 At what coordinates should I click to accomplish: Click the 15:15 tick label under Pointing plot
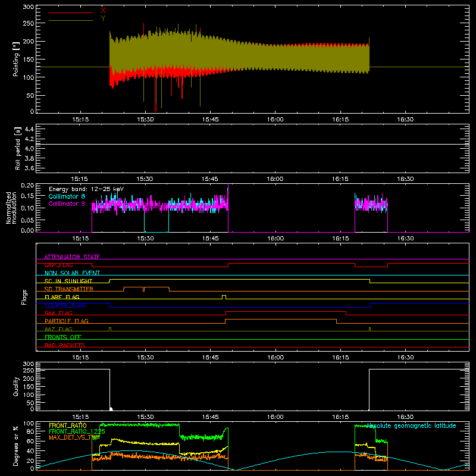click(80, 120)
